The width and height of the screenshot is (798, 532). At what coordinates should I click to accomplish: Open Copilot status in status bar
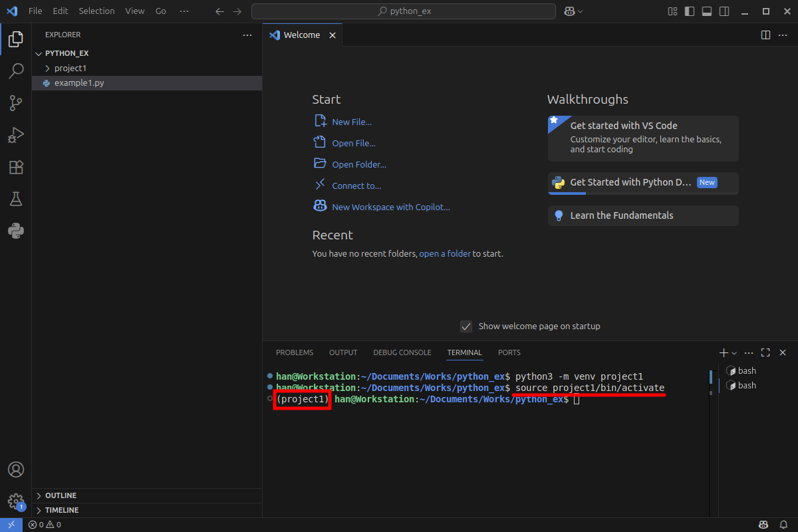pyautogui.click(x=764, y=525)
